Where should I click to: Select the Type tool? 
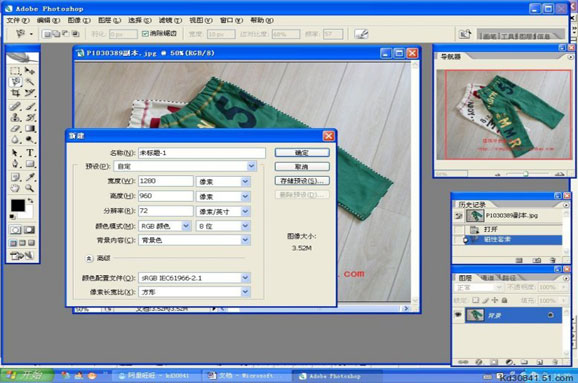[30, 153]
